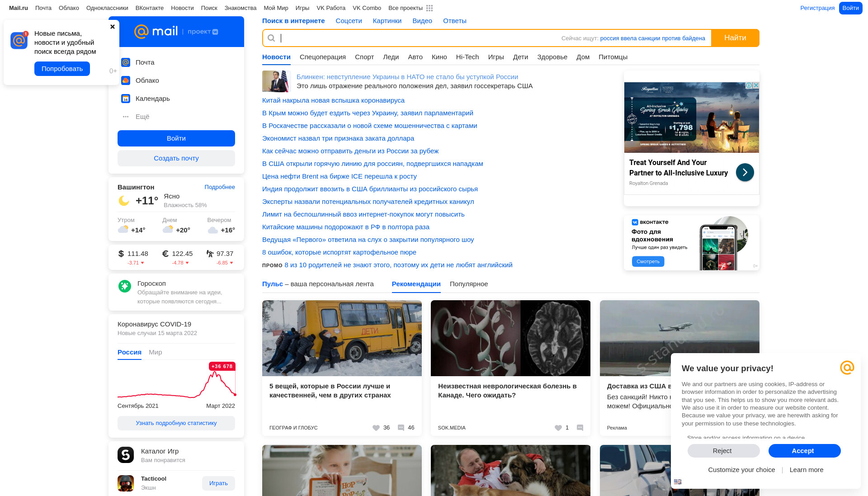This screenshot has width=868, height=496.
Task: Click the top-right Войти button
Action: tap(850, 8)
